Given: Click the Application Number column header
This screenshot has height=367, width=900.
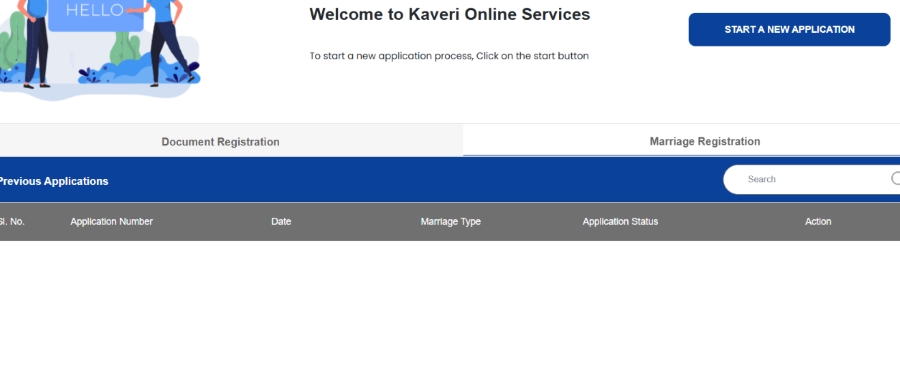Looking at the screenshot, I should coord(111,221).
